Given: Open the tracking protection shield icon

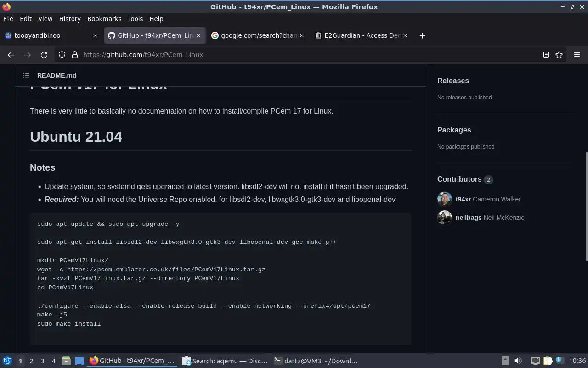Looking at the screenshot, I should pyautogui.click(x=62, y=55).
